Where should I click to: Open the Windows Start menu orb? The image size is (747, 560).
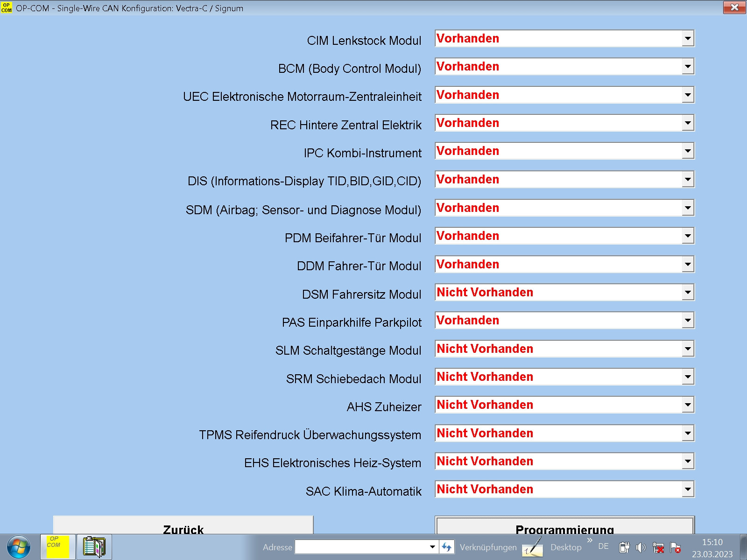[19, 547]
